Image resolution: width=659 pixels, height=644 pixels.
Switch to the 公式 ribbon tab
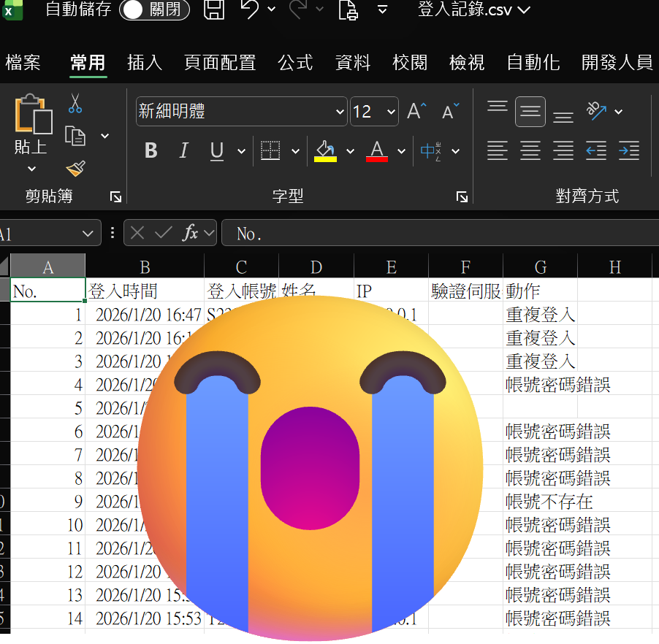pyautogui.click(x=295, y=63)
